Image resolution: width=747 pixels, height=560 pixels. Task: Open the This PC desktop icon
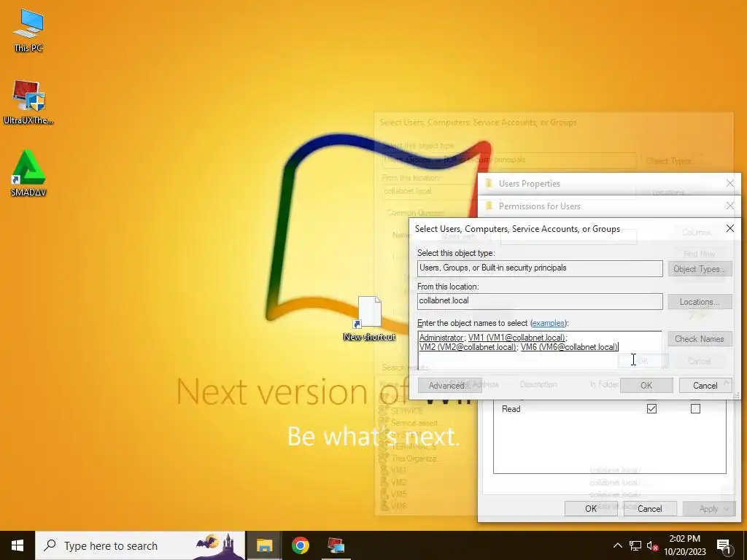[x=28, y=31]
